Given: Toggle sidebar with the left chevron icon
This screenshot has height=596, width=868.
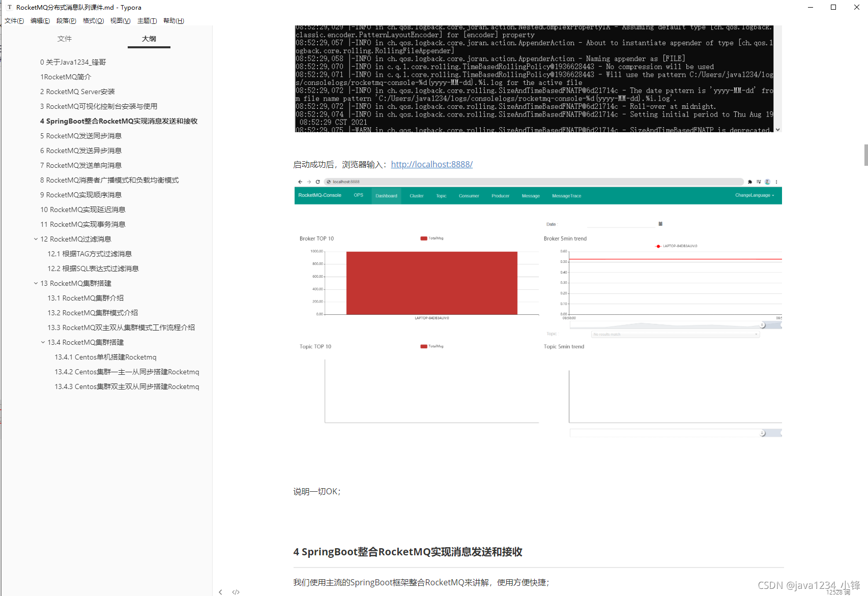Looking at the screenshot, I should tap(220, 592).
